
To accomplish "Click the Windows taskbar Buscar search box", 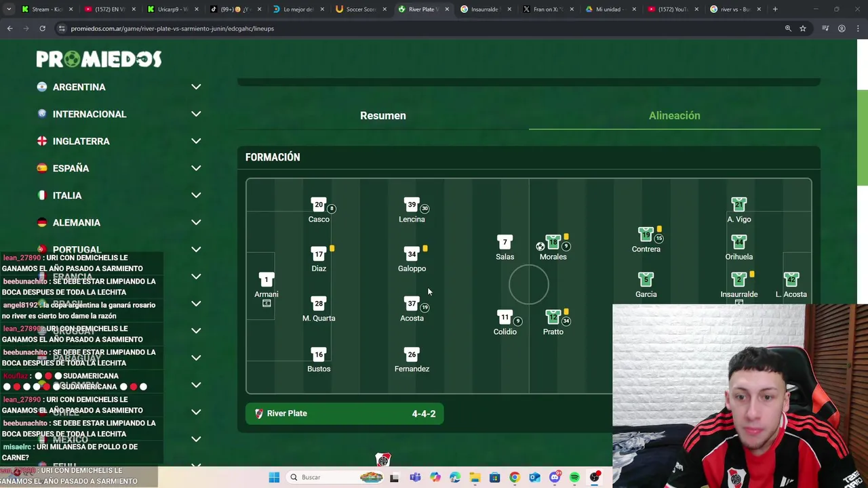I will pos(336,477).
